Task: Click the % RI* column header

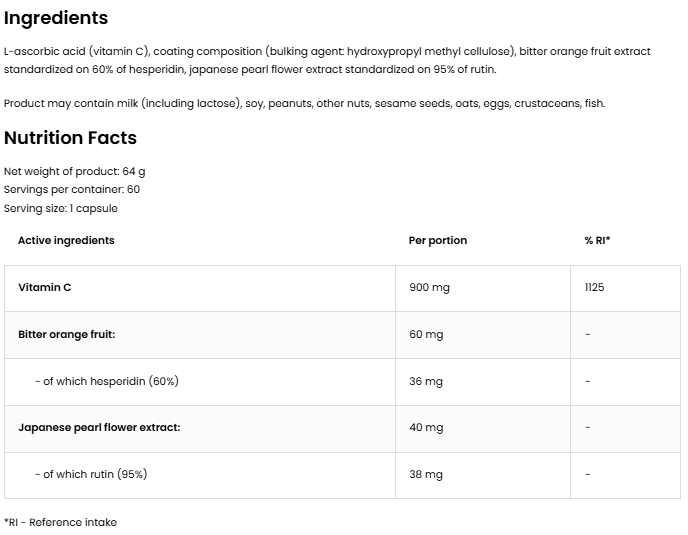Action: [x=597, y=240]
